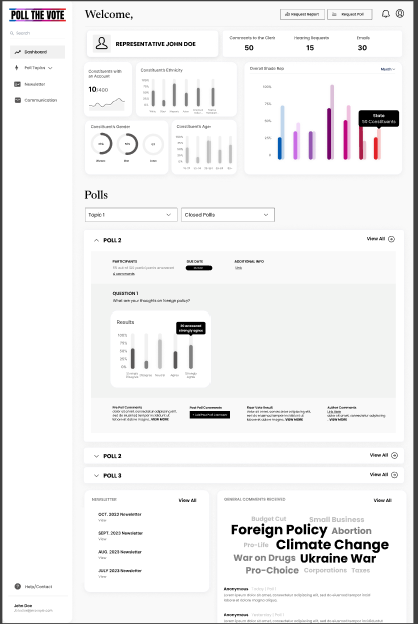Click the View link under Oct. 2023 Newsletter
The image size is (418, 624).
[x=102, y=520]
